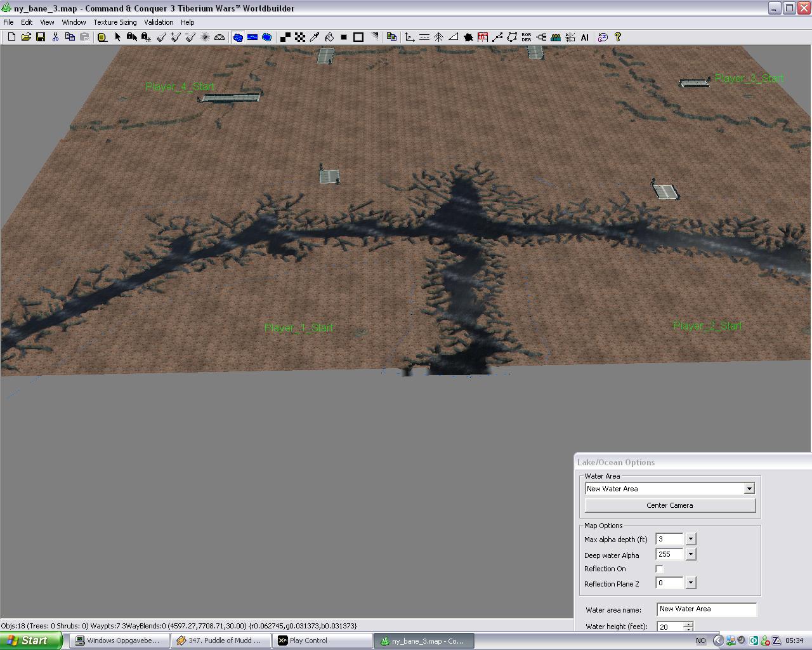Open the Edit menu

pos(27,22)
